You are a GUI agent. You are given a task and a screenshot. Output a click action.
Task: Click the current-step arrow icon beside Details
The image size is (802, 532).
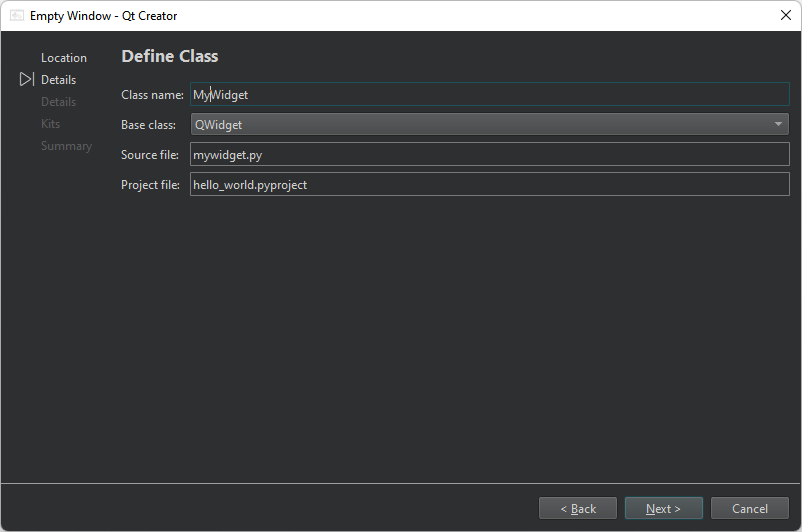27,80
